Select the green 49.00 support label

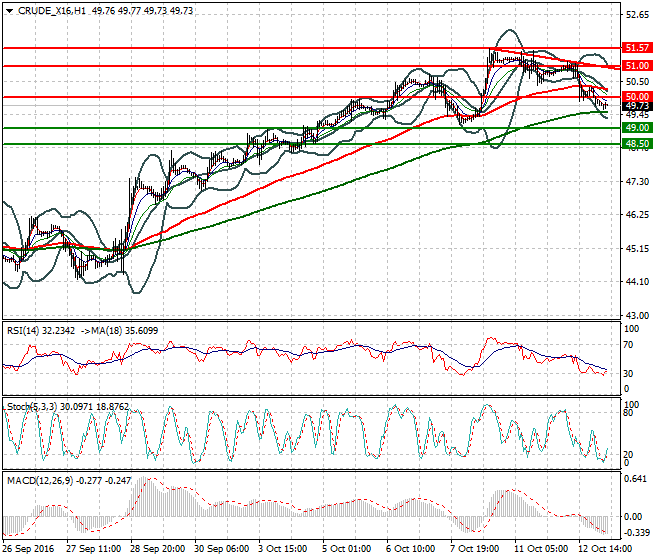[x=637, y=128]
